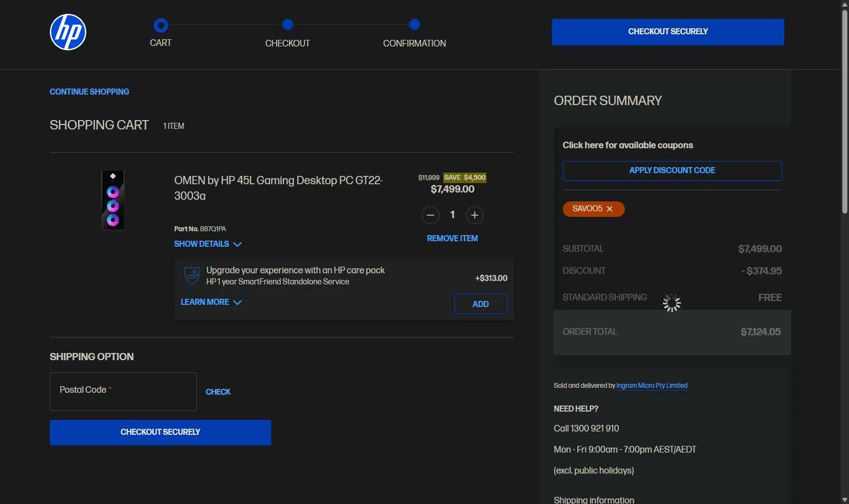The height and width of the screenshot is (504, 849).
Task: Open the OMEN by HP 45L product title
Action: pos(278,188)
